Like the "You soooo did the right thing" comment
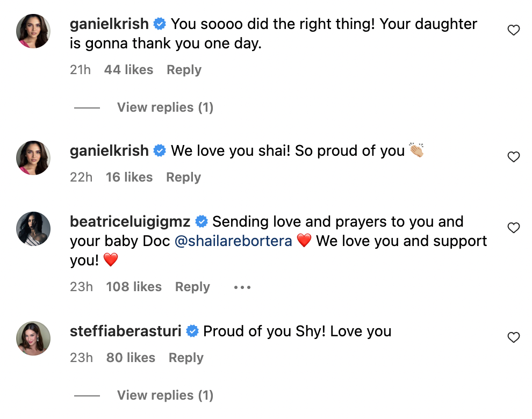This screenshot has width=532, height=419. click(x=514, y=31)
